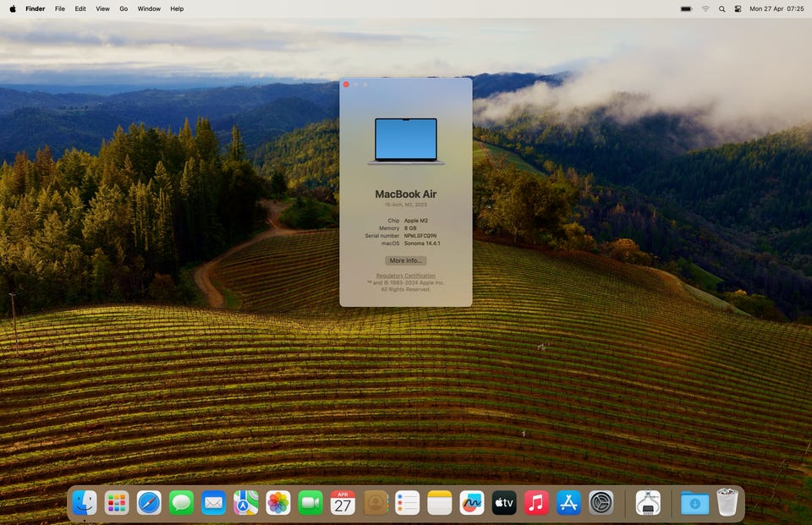Open Finder from the dock
The width and height of the screenshot is (812, 525).
[x=85, y=503]
